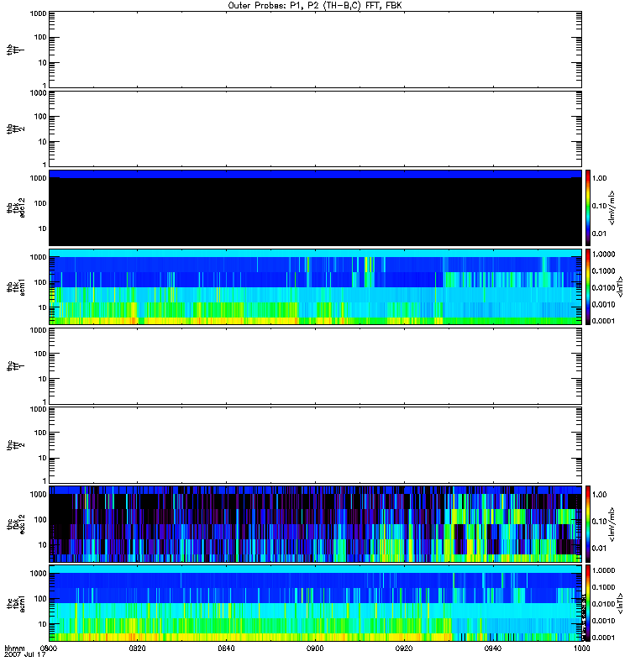630x672 pixels.
Task: Click the 1.00 value on thb edc12 color bar
Action: [x=599, y=178]
